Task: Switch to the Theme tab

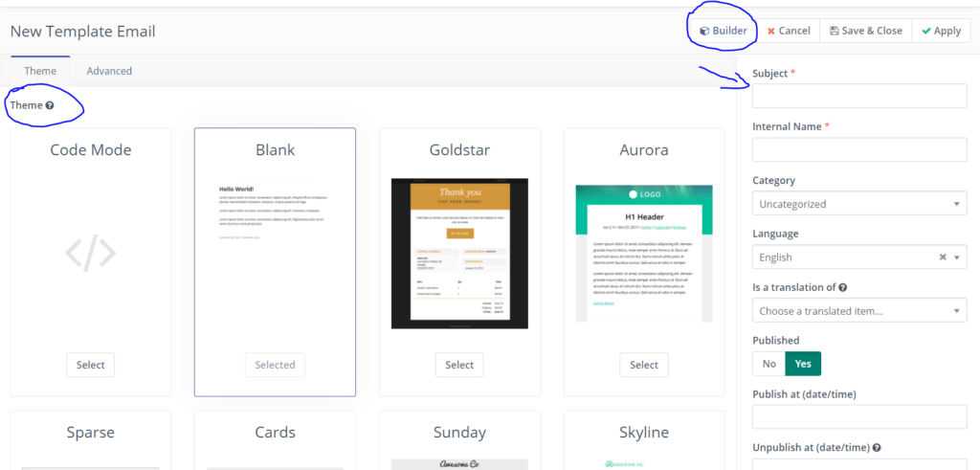Action: [40, 71]
